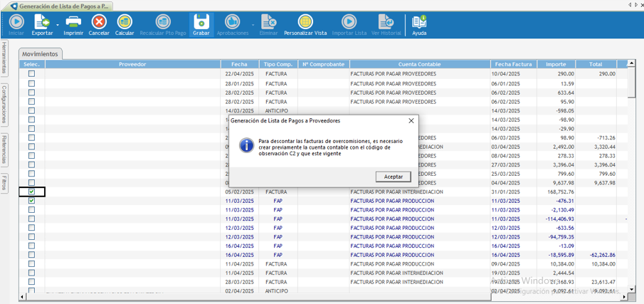Click Aceptar in the dialog
The image size is (644, 304).
393,177
